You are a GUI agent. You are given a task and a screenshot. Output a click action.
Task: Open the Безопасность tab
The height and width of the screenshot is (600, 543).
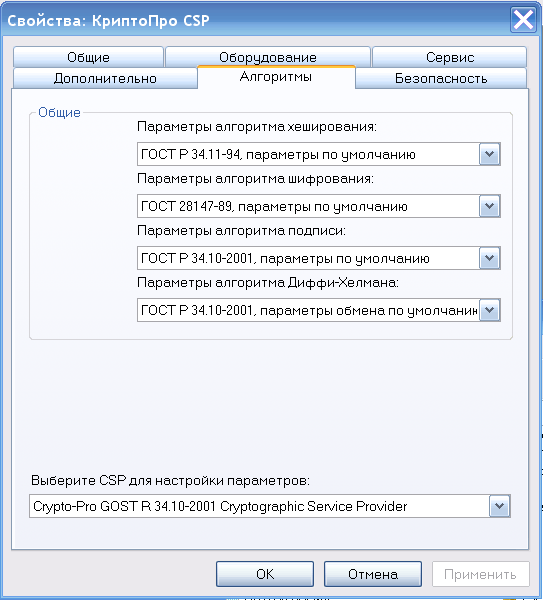pos(441,78)
